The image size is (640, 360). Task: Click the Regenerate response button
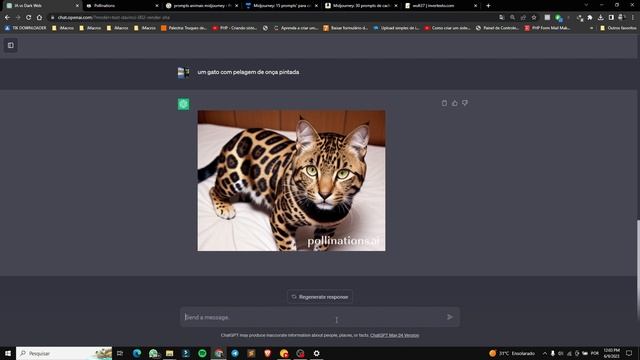coord(320,297)
